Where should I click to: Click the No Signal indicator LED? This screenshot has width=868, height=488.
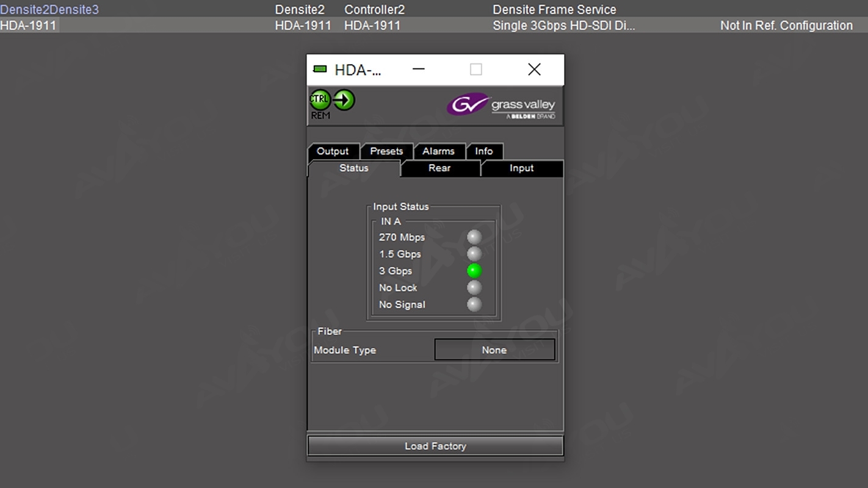point(474,304)
